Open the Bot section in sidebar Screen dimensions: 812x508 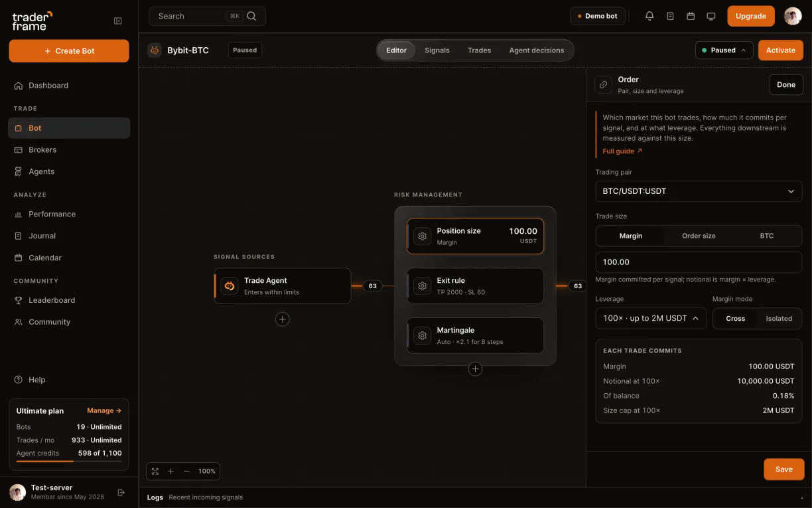tap(69, 128)
